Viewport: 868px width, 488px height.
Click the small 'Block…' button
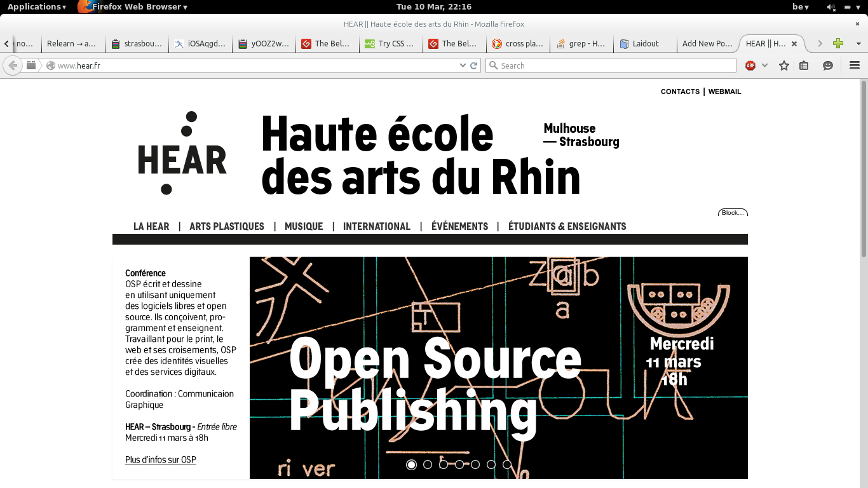pyautogui.click(x=733, y=212)
